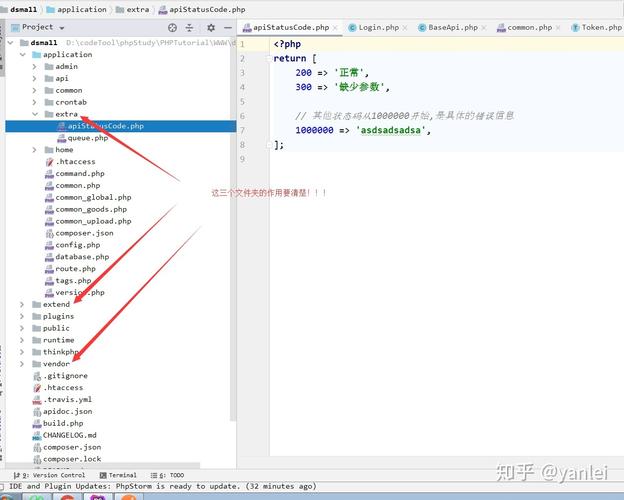624x500 pixels.
Task: Collapse the extra folder
Action: click(35, 114)
